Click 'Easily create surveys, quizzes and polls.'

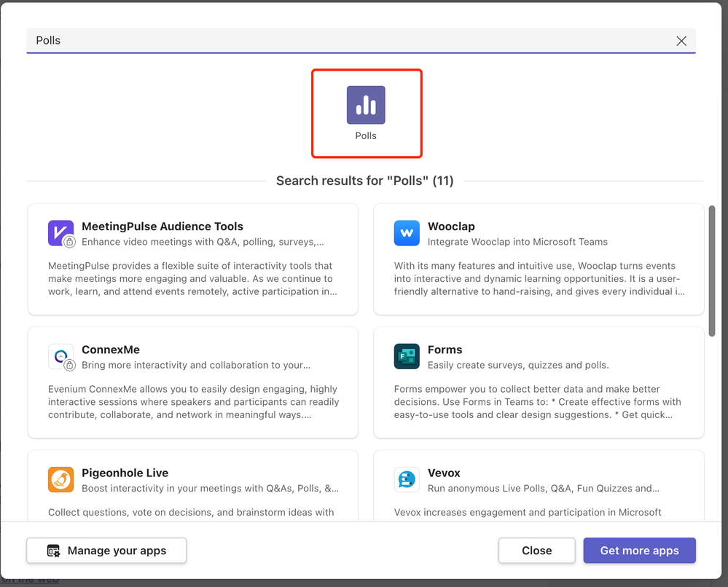pyautogui.click(x=518, y=365)
